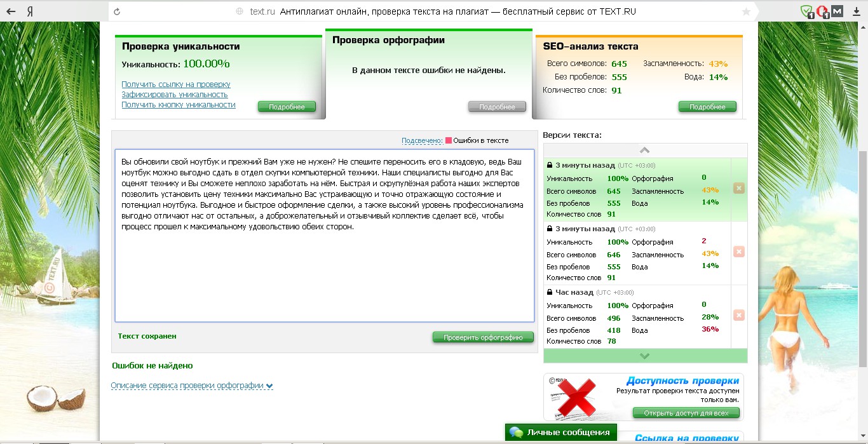Screen dimensions: 868x444
Task: Delete the 'Час назад' text version
Action: 739,315
